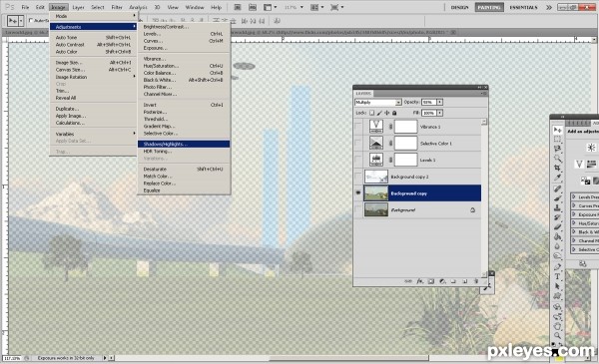Click Image Size in the Image menu

pyautogui.click(x=93, y=62)
